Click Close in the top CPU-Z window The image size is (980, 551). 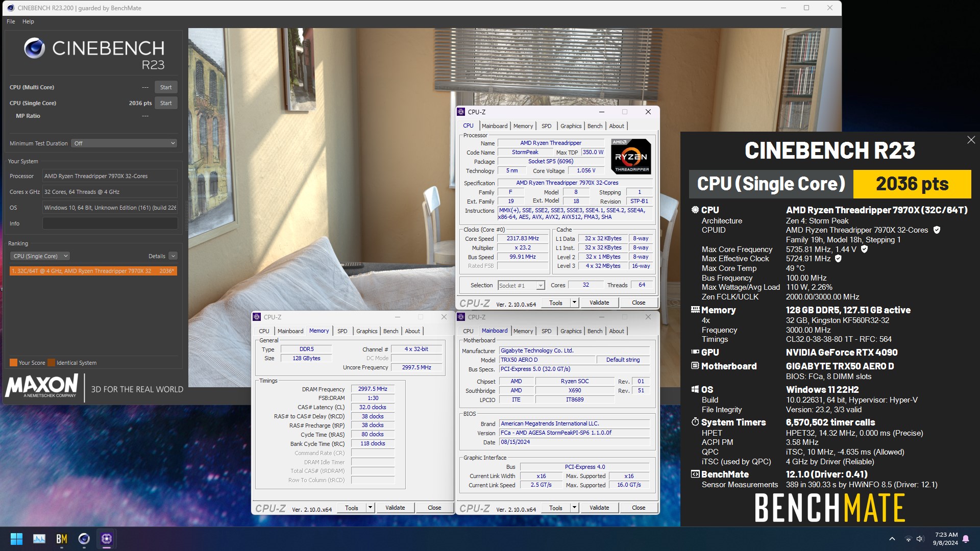tap(639, 303)
